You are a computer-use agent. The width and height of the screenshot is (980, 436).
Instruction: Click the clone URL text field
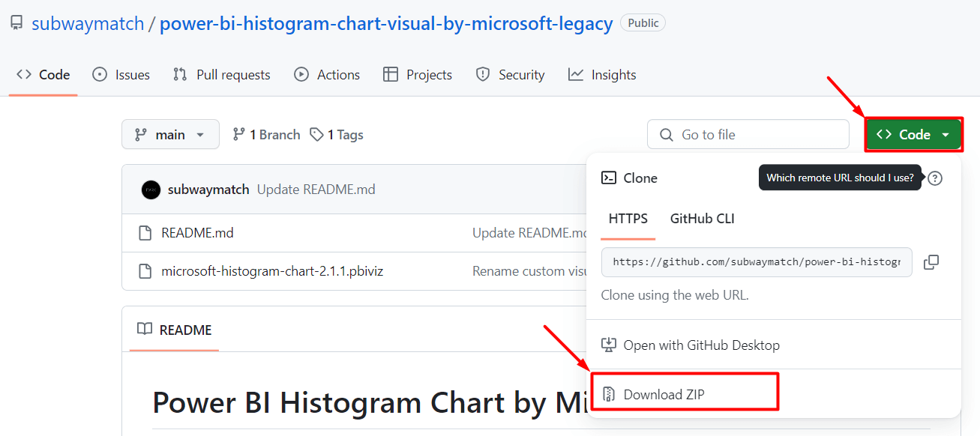point(757,262)
